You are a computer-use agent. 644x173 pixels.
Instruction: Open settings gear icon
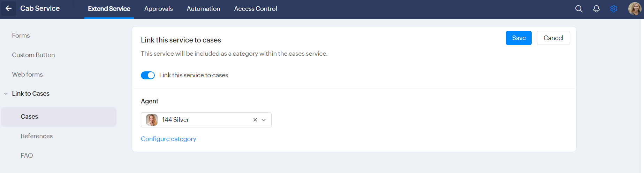[x=614, y=9]
